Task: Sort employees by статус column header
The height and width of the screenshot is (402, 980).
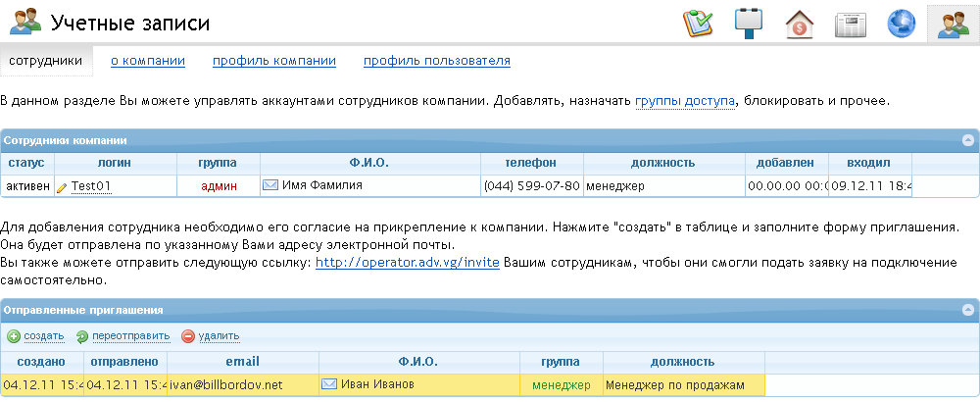Action: click(x=26, y=163)
